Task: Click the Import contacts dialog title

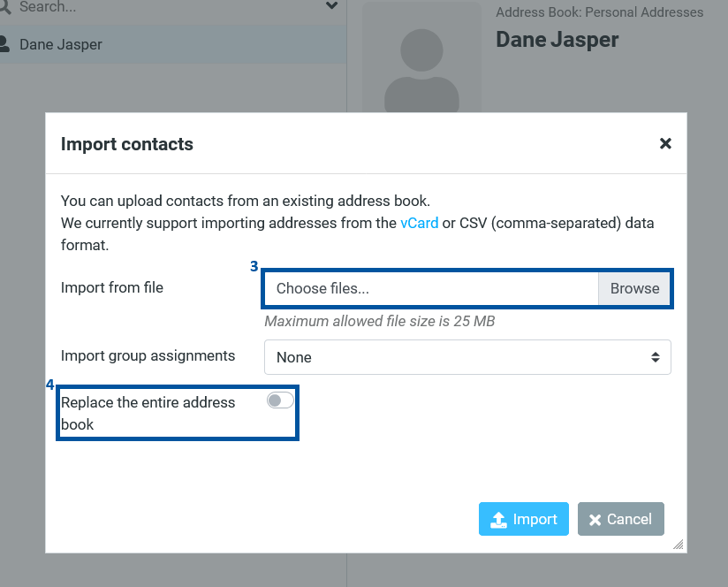Action: point(126,144)
